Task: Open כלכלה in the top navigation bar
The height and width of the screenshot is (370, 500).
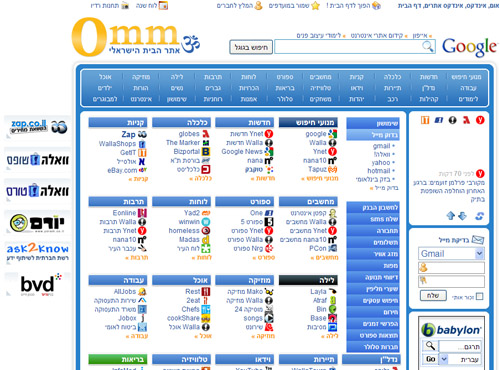Action: click(393, 77)
